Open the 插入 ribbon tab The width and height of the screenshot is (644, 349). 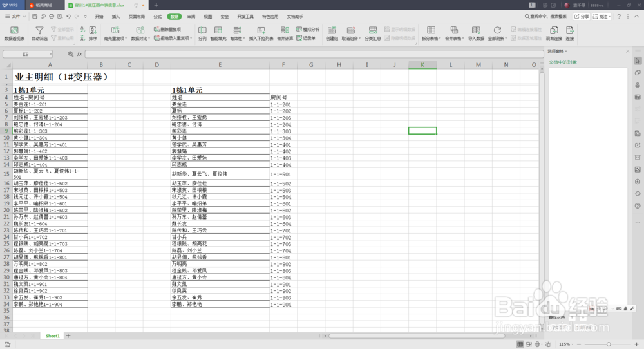116,17
